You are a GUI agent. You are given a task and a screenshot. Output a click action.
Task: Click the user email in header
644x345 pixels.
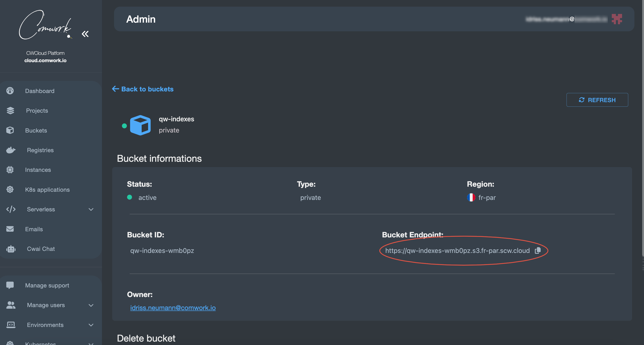(566, 19)
